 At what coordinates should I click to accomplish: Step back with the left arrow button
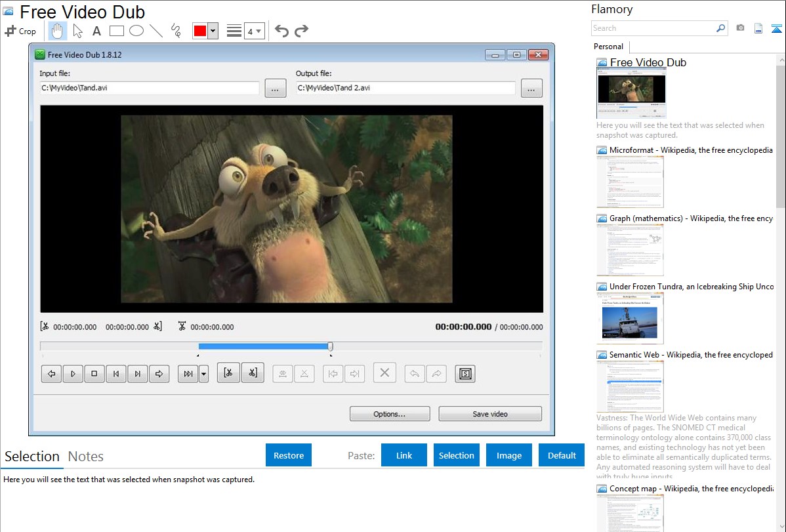51,373
